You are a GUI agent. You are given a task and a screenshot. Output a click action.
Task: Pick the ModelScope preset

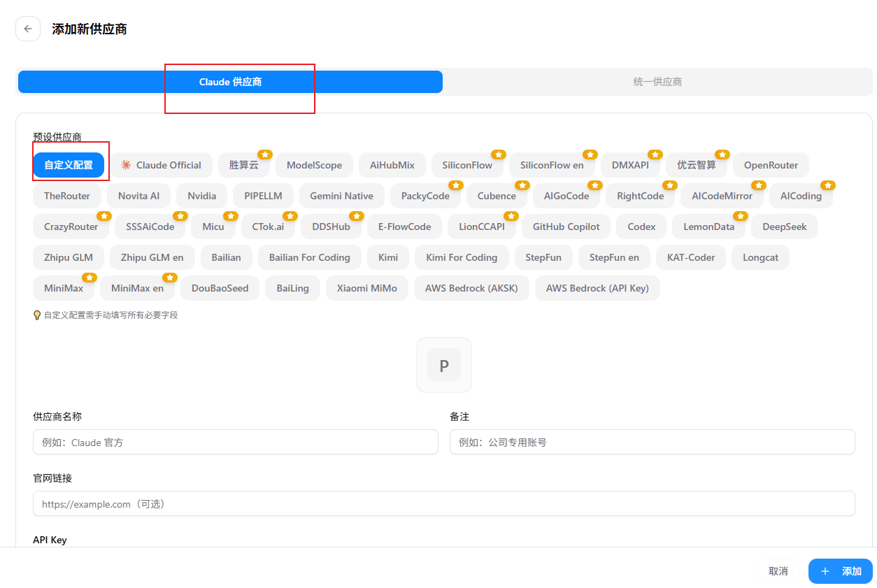314,165
